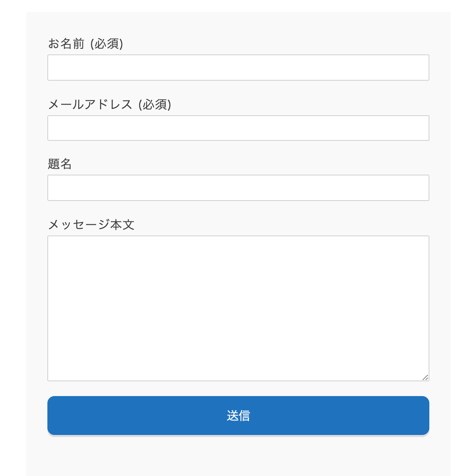
Task: Click the (必須) required marker next to お名前
Action: (x=107, y=43)
